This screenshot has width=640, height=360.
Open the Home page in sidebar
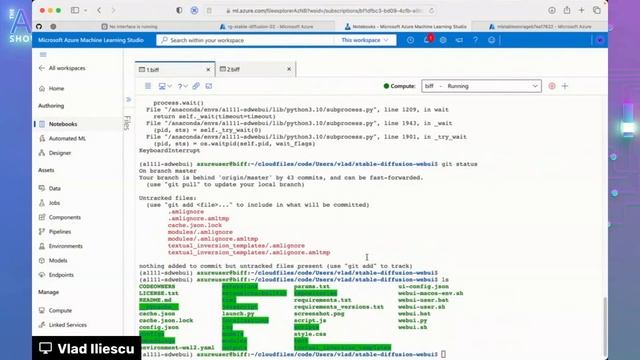56,89
